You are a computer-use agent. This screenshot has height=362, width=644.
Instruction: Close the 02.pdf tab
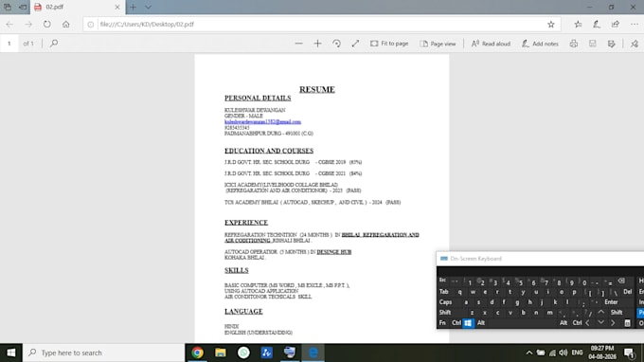[x=117, y=7]
